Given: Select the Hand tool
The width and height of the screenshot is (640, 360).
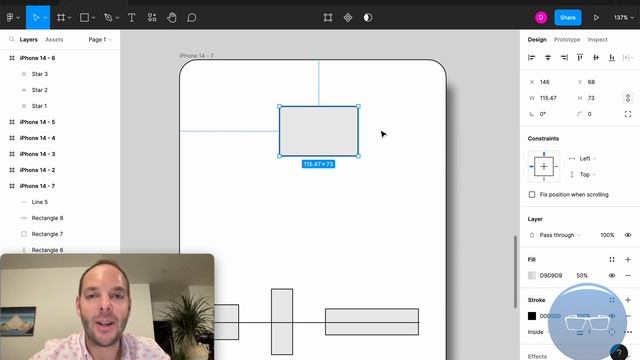Looking at the screenshot, I should (172, 18).
